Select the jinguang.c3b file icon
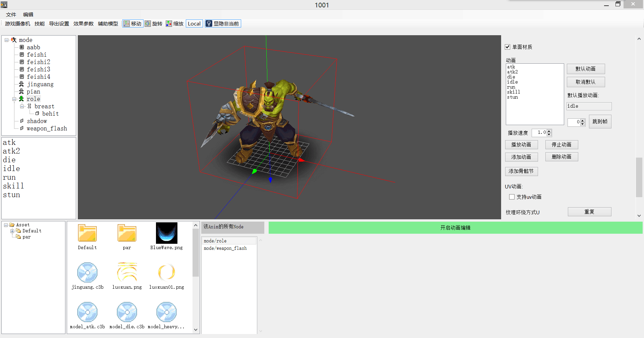The height and width of the screenshot is (338, 644). tap(87, 273)
